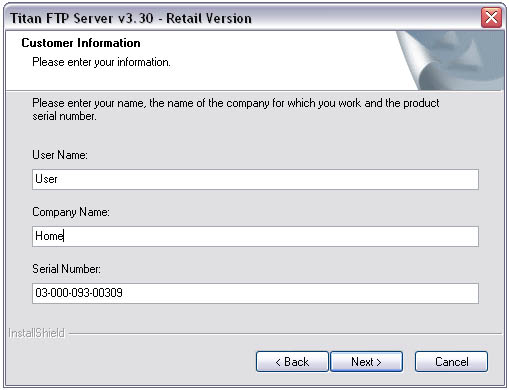Viewport: 509px width, 390px height.
Task: Go back with the Back button
Action: click(292, 362)
